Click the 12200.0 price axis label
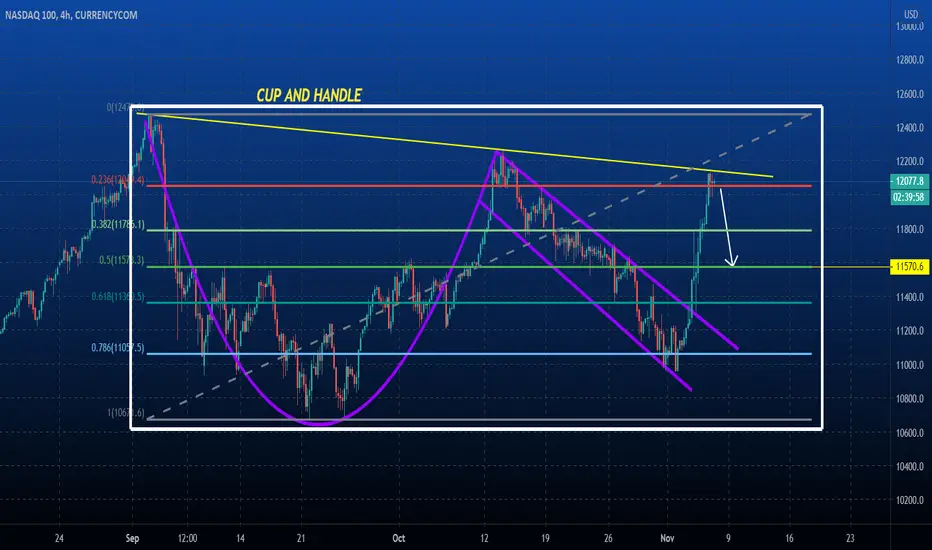This screenshot has width=932, height=550. pos(910,161)
